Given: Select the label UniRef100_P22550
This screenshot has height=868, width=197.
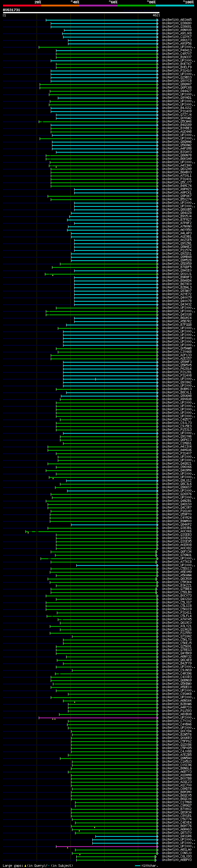Looking at the screenshot, I should coord(176,633).
